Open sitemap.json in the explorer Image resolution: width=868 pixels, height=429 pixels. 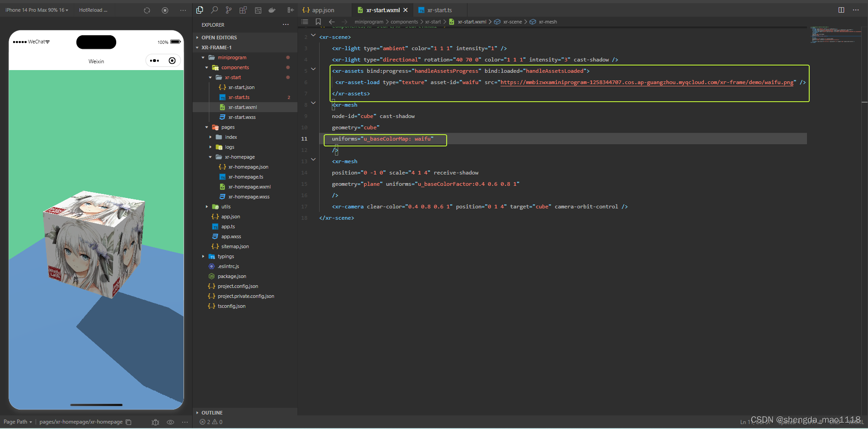235,246
